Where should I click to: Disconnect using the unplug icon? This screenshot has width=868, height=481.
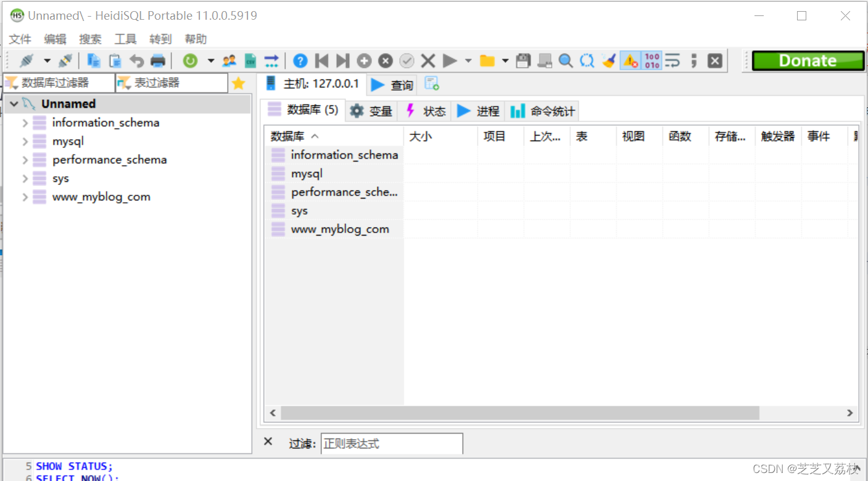click(x=65, y=60)
